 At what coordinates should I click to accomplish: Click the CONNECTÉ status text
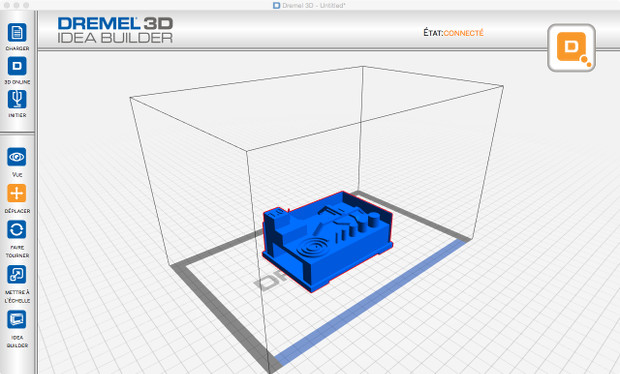[x=463, y=33]
